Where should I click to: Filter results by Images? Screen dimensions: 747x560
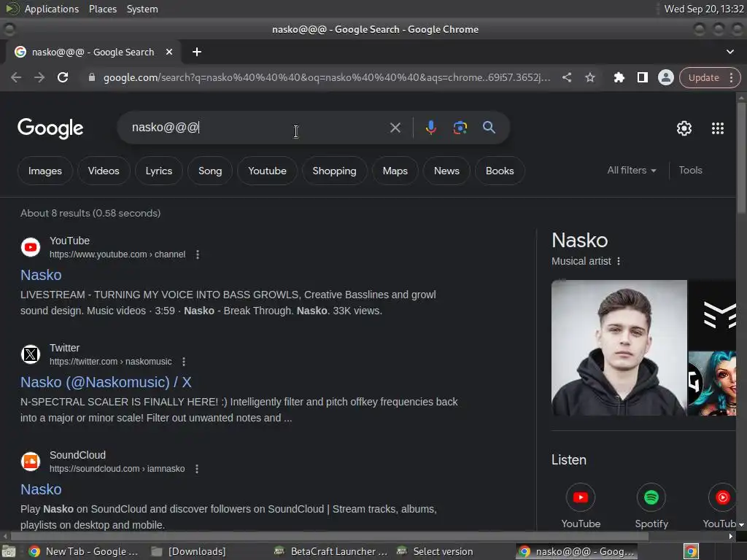click(x=44, y=171)
